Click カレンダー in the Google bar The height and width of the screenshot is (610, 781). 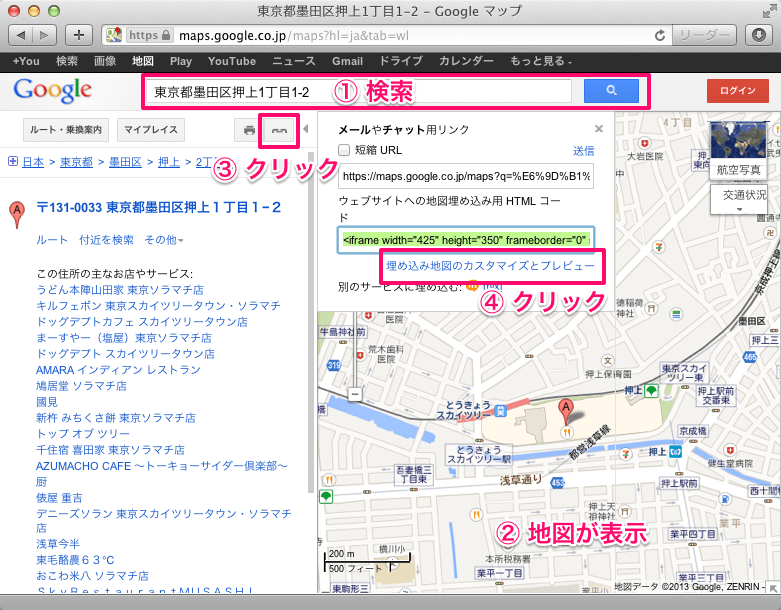point(466,61)
